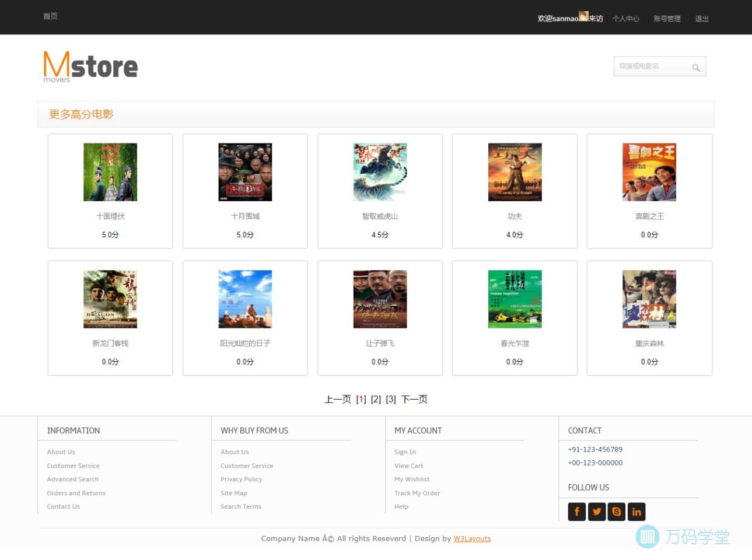Click the Skype social icon
Image resolution: width=752 pixels, height=560 pixels.
point(616,512)
